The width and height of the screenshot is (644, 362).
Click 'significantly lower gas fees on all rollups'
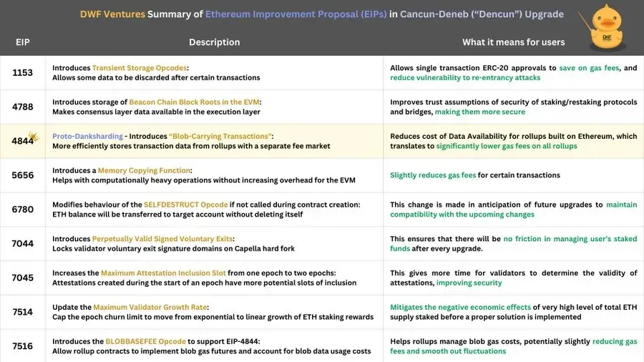pos(507,146)
